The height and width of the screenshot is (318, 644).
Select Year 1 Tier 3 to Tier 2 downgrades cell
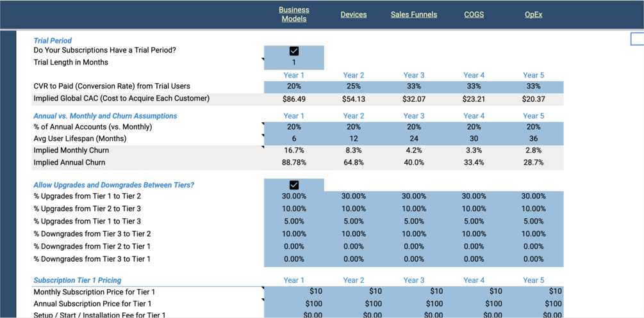tap(294, 234)
